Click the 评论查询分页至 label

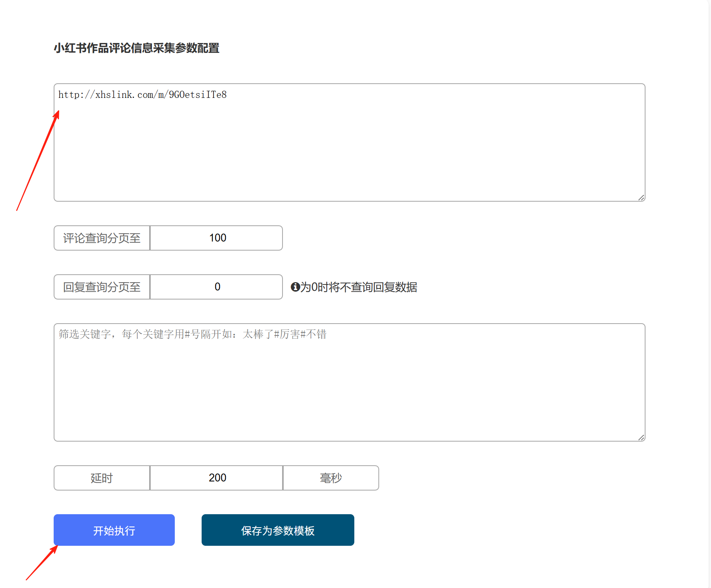102,238
